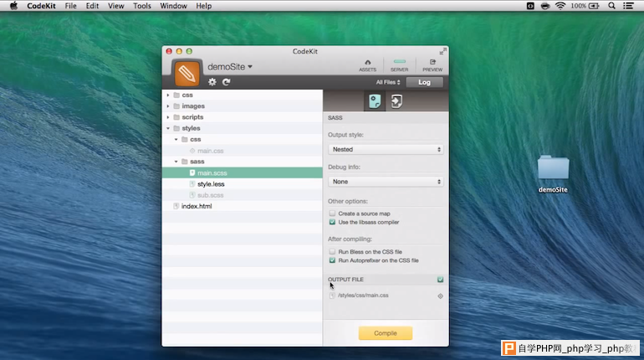644x360 pixels.
Task: Select sub.scss in file list
Action: tap(243, 195)
